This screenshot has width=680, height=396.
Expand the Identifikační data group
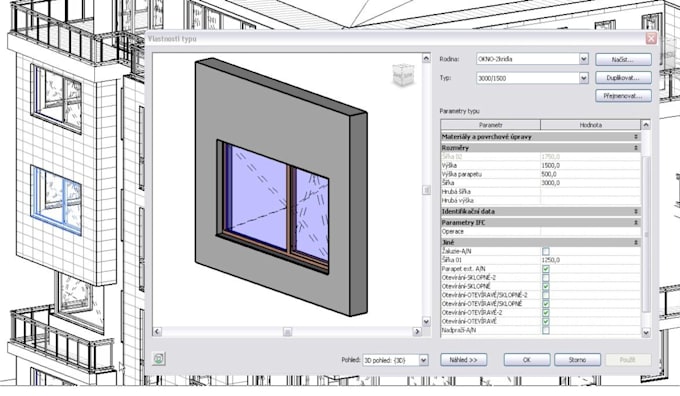636,212
